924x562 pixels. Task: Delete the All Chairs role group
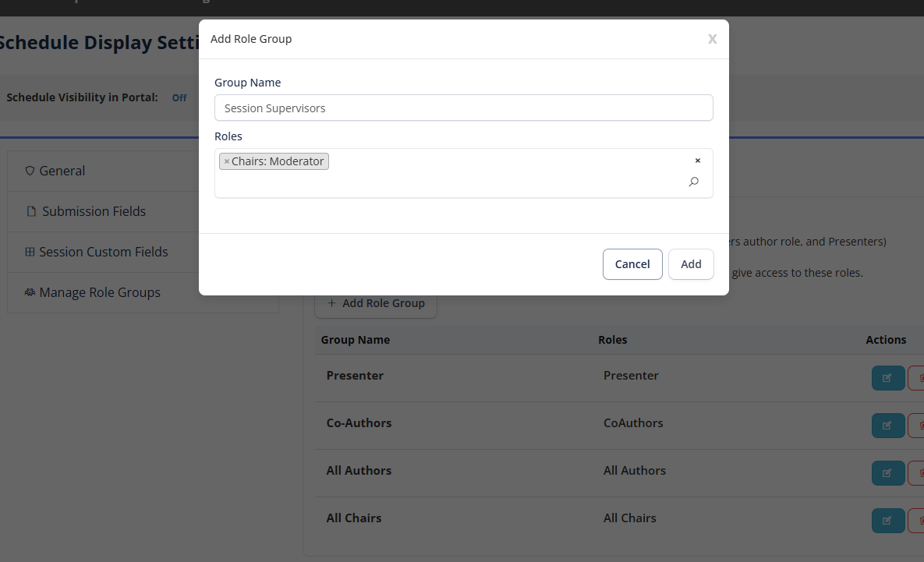(918, 521)
